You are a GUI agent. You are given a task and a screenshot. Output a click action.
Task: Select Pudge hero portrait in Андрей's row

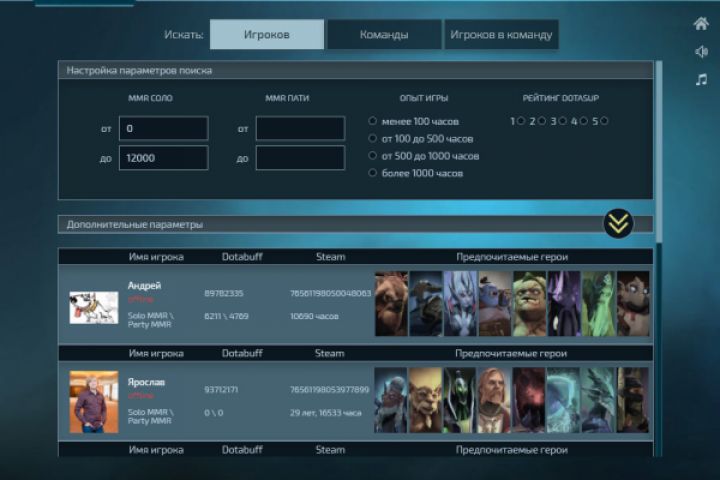pyautogui.click(x=529, y=304)
